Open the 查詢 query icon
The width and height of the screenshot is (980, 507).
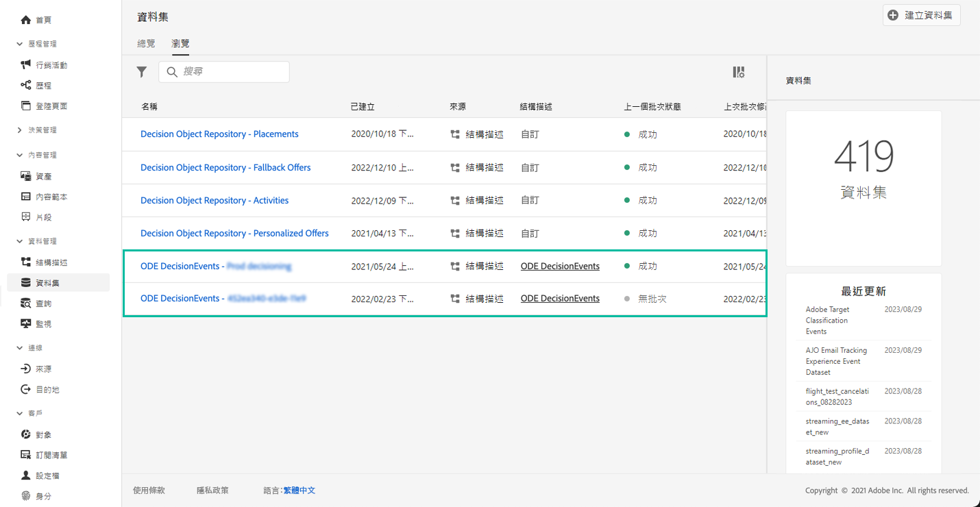[x=26, y=304]
